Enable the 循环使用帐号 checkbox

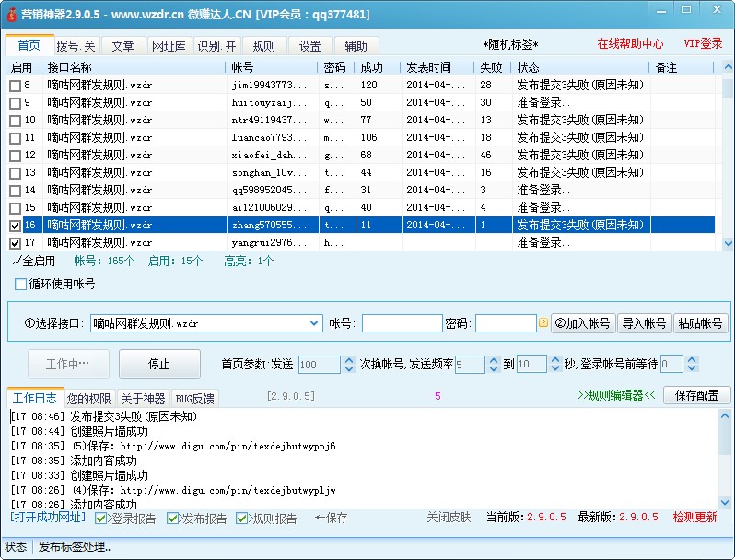[x=21, y=285]
